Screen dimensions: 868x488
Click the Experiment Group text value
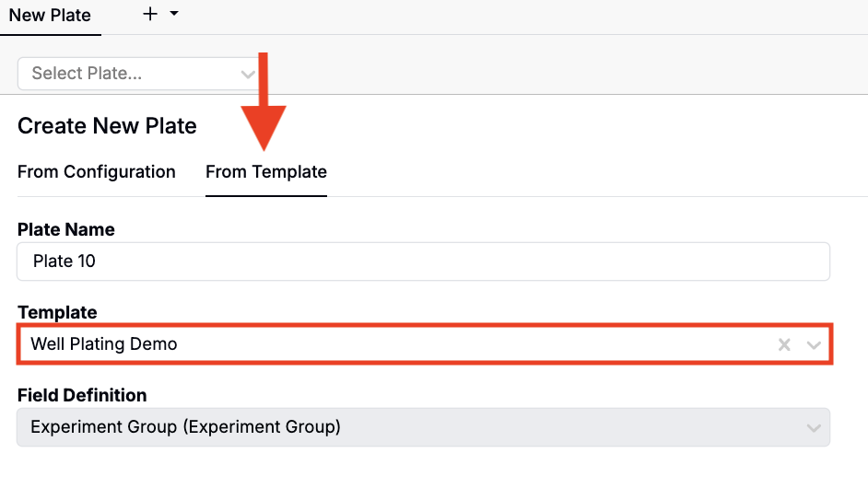pos(186,427)
